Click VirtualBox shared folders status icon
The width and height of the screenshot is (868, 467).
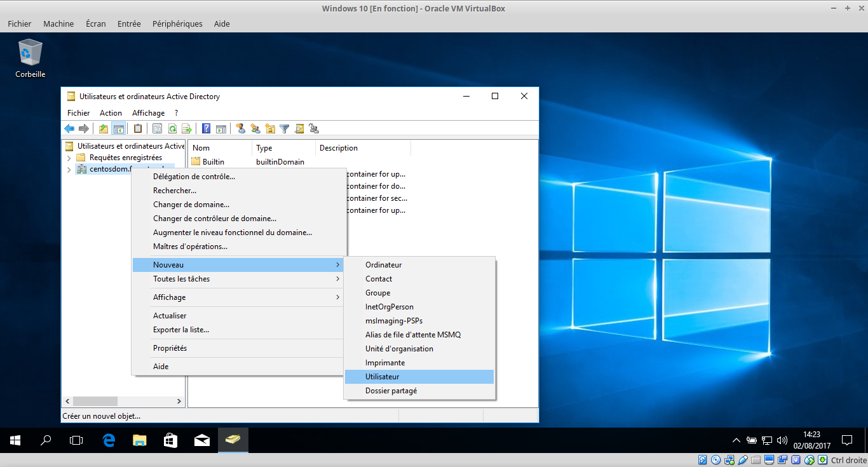tap(756, 460)
